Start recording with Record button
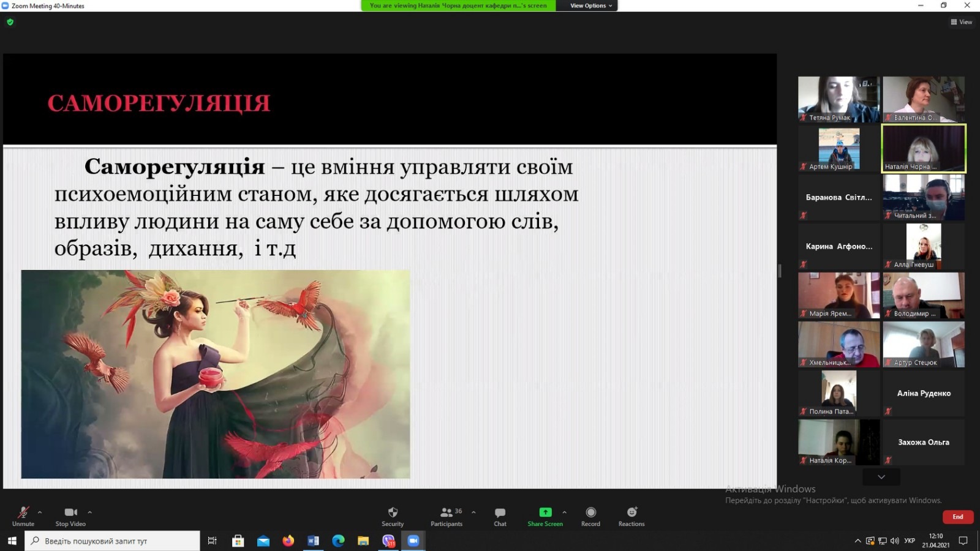Screen dimensions: 980x551 click(590, 516)
